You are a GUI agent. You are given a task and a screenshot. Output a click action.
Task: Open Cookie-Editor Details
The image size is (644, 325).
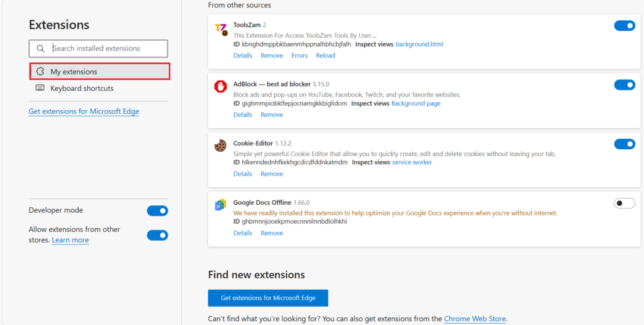pos(243,174)
